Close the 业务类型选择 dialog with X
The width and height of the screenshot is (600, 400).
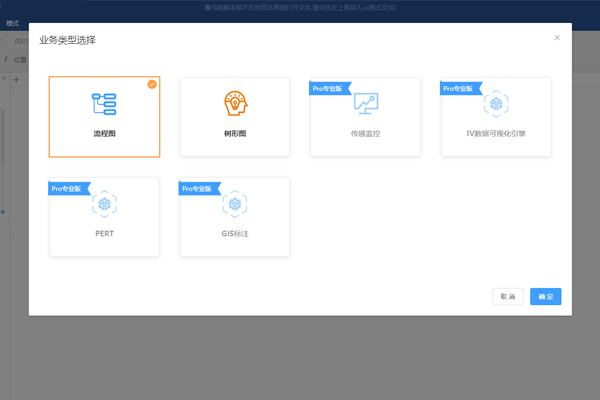[557, 38]
